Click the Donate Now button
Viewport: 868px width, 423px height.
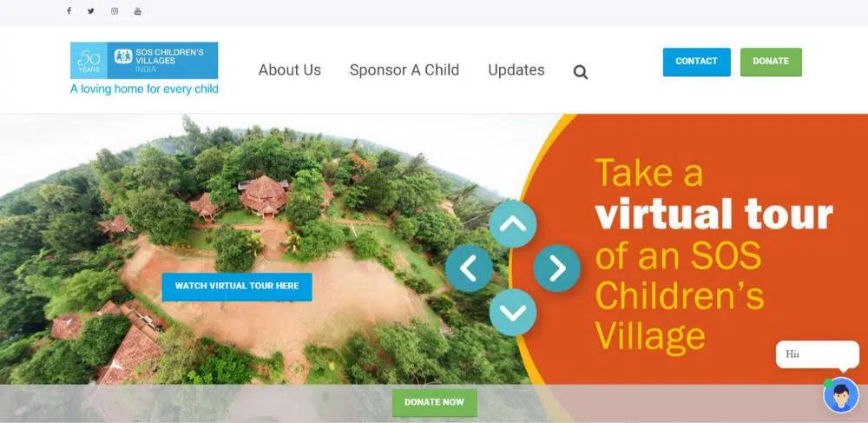(435, 402)
